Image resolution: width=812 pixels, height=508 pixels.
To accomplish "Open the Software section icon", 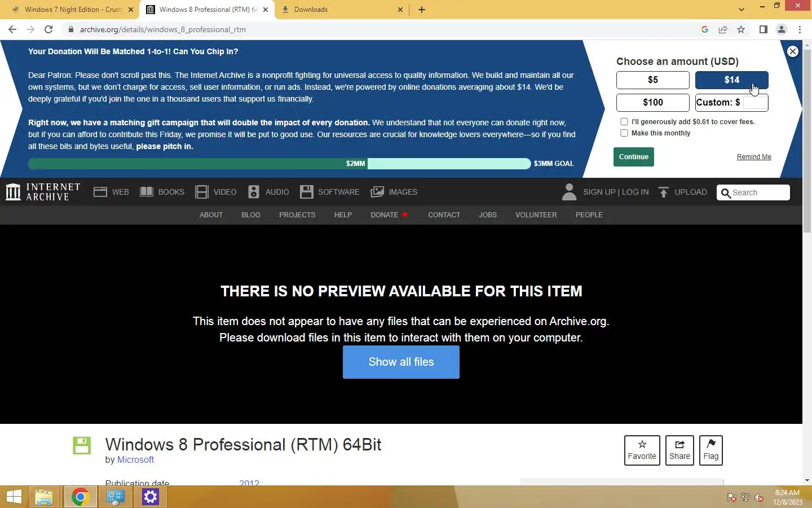I will coord(306,192).
